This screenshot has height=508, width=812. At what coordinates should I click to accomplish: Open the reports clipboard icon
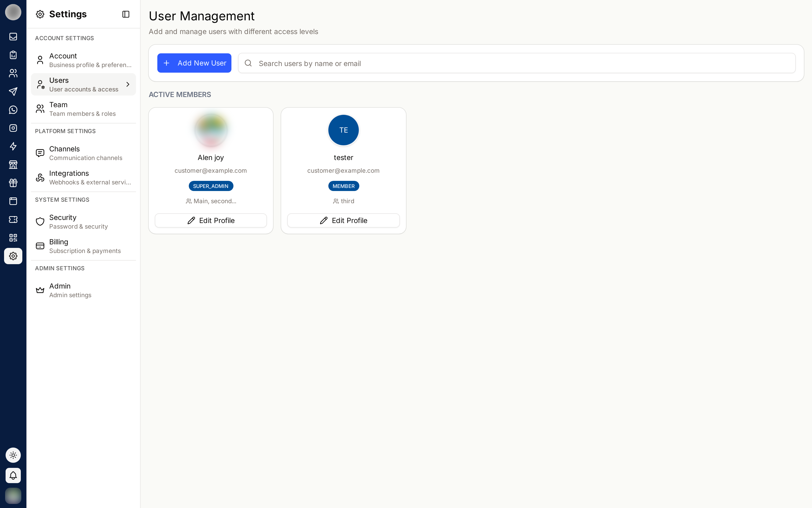(13, 55)
